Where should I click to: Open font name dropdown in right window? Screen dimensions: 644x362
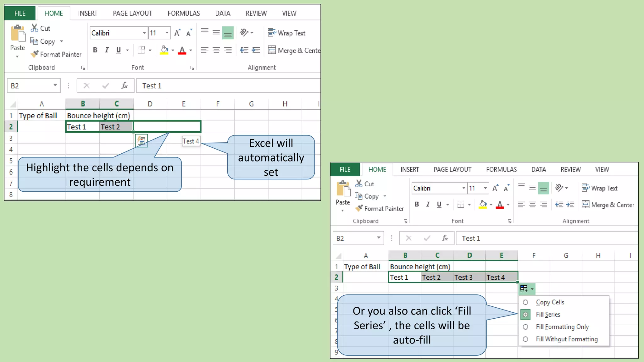[x=464, y=188]
